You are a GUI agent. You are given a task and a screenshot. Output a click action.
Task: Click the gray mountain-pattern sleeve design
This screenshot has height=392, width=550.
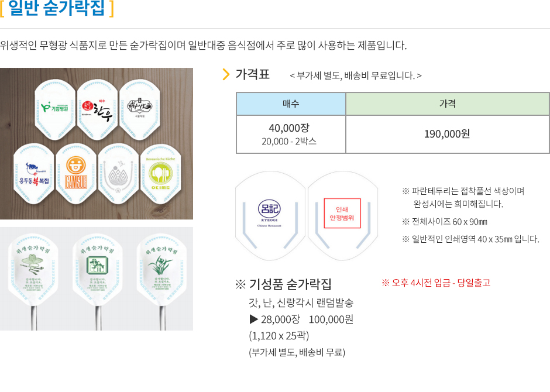coord(118,174)
